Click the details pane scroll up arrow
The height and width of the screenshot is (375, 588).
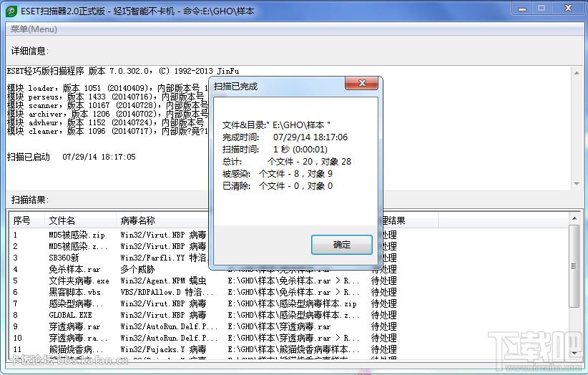[577, 73]
